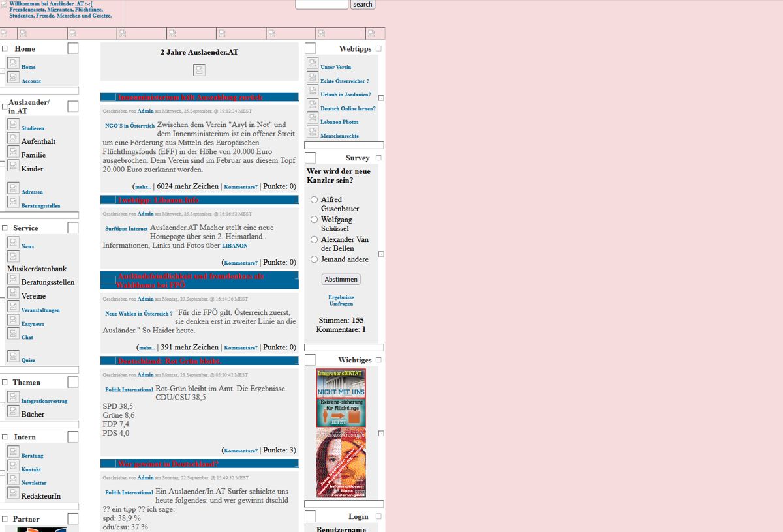
Task: Click the icon next to Familie
Action: (13, 152)
